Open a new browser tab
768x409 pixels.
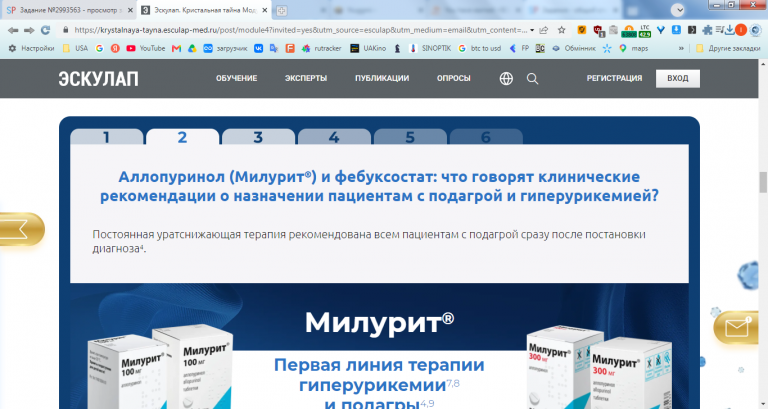coord(281,10)
